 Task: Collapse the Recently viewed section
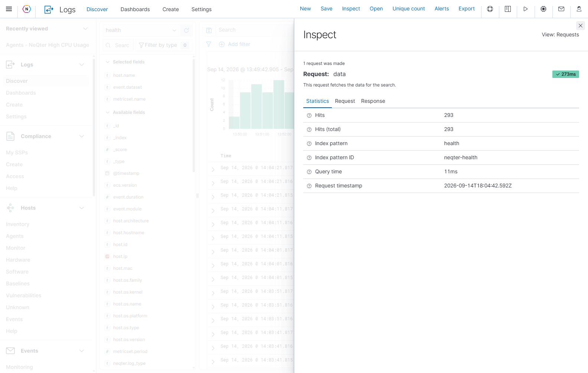[x=85, y=29]
